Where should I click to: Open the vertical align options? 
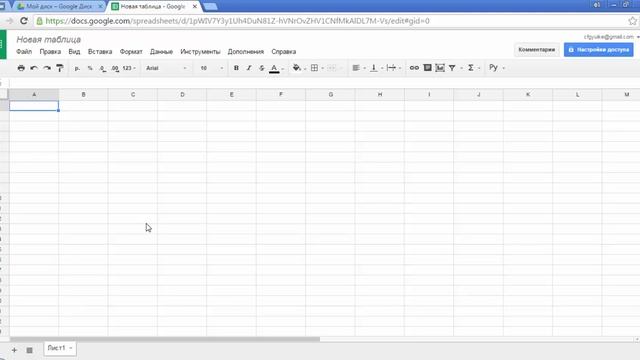coord(373,68)
